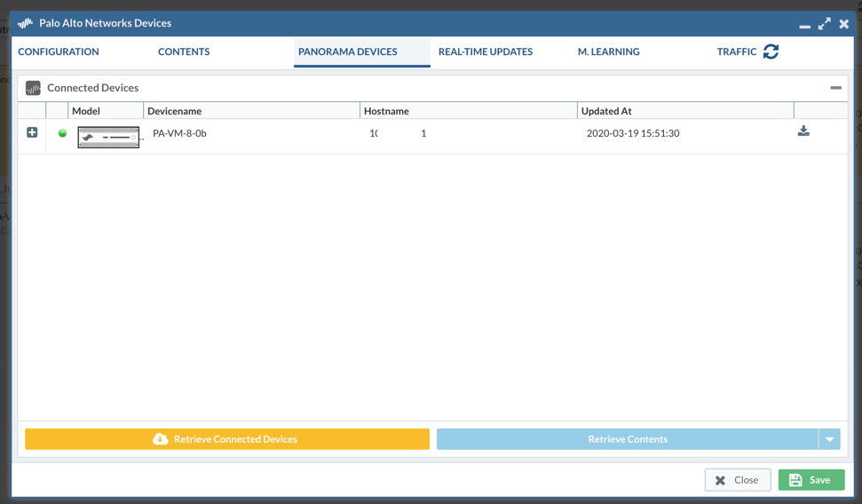Click the green status indicator for PA-VM-8-0b
The image size is (862, 504).
tap(62, 133)
